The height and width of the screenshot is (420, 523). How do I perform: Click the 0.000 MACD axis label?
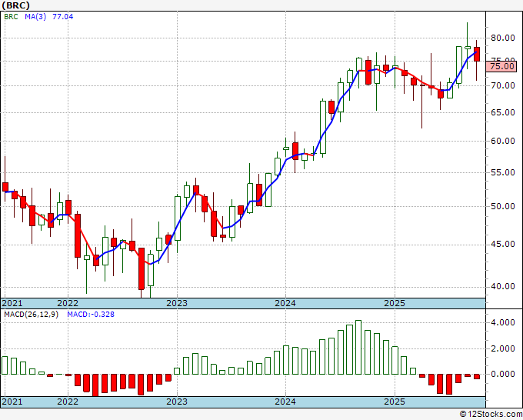point(503,374)
